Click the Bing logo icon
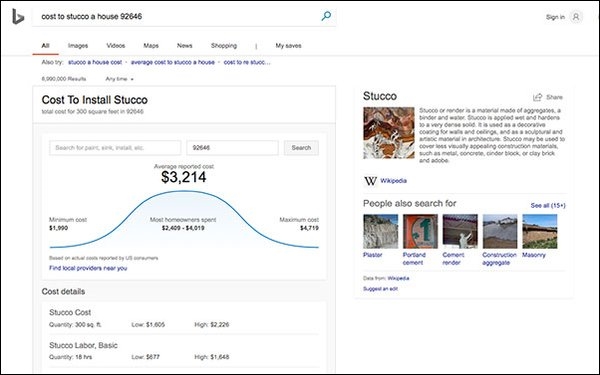The image size is (600, 375). pos(18,16)
